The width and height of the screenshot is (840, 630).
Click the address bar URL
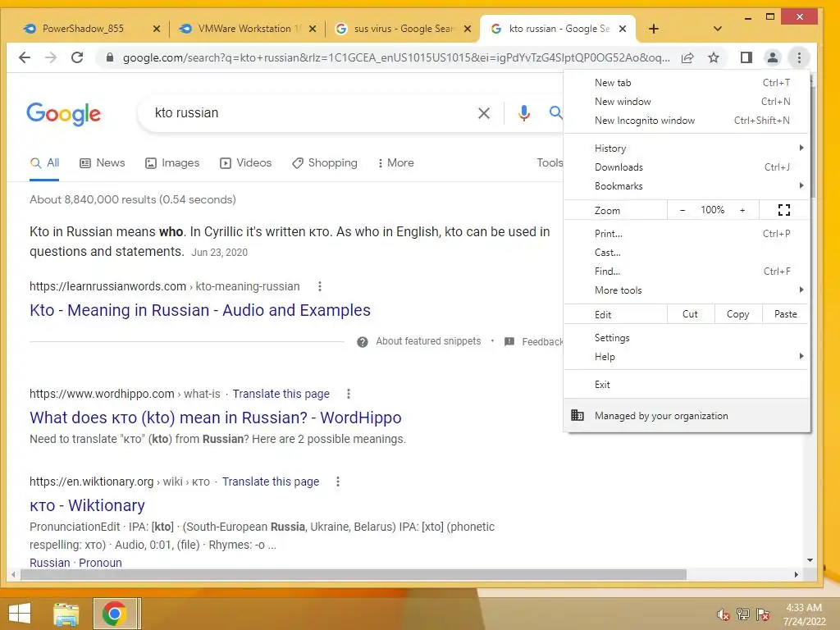(396, 58)
